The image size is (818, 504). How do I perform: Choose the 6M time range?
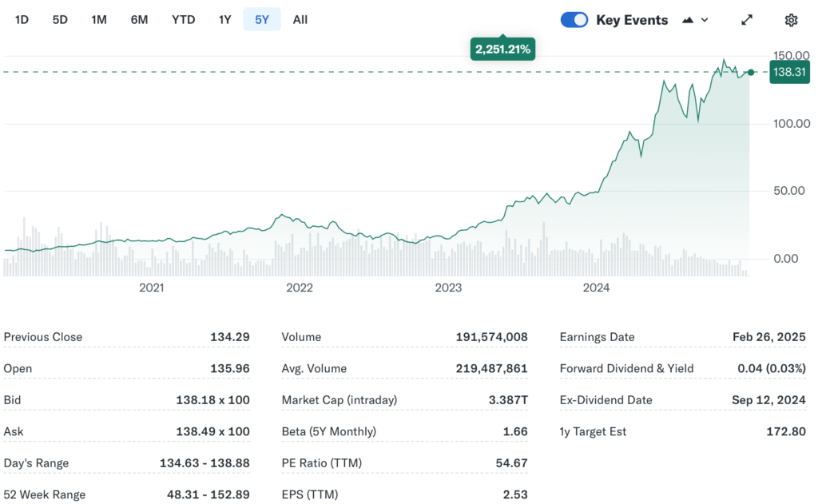[x=139, y=19]
